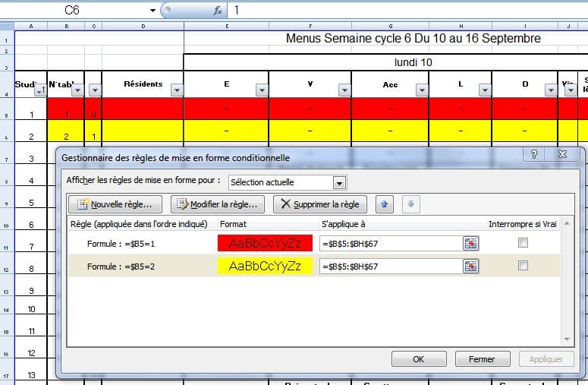Click the fx insert function icon
This screenshot has height=385, width=588.
(218, 11)
